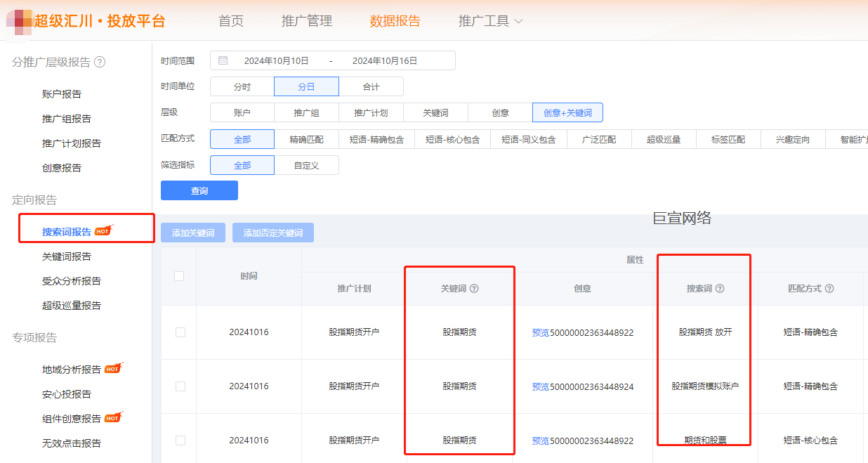Open the 推广管理 tab
The height and width of the screenshot is (463, 868).
(307, 21)
